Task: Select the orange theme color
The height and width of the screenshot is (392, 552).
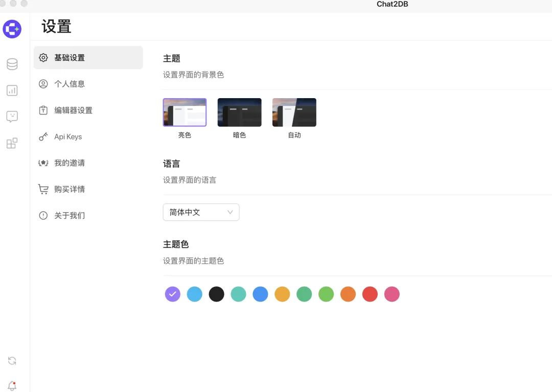Action: [348, 294]
